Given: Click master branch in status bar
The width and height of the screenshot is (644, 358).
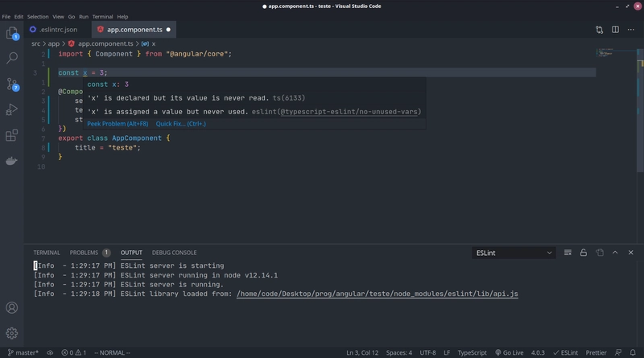Looking at the screenshot, I should (x=23, y=352).
